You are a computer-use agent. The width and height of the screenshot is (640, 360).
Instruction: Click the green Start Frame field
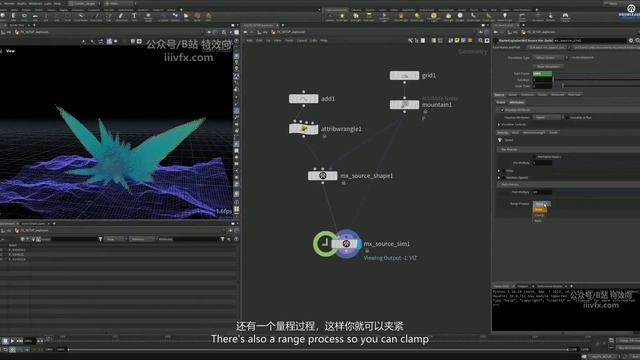pos(542,73)
